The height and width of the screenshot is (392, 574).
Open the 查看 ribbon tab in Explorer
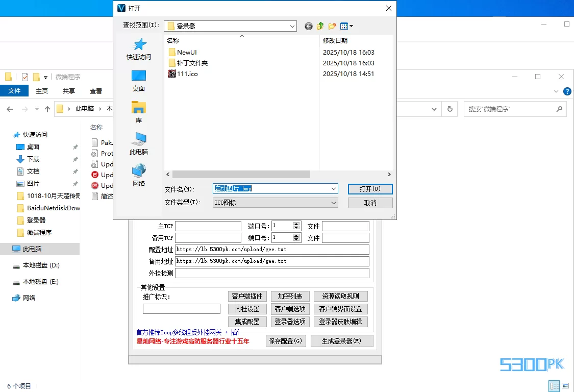tap(96, 91)
